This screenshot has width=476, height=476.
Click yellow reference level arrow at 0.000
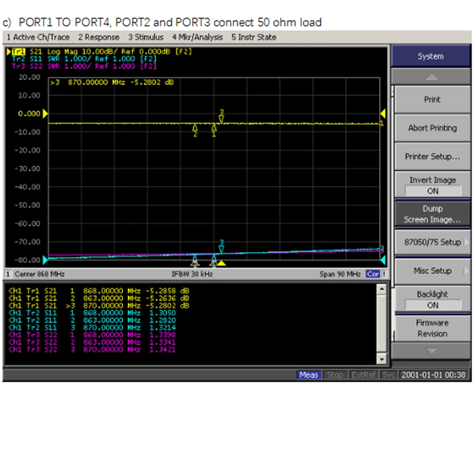(x=45, y=114)
